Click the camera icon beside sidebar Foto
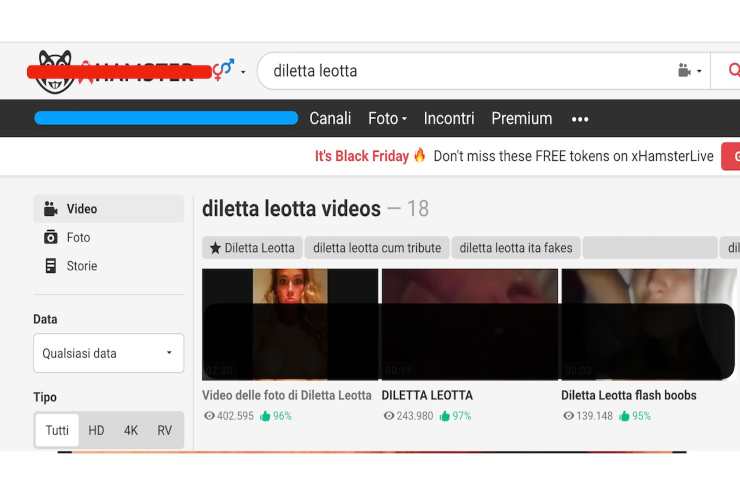The width and height of the screenshot is (740, 500). (x=50, y=237)
